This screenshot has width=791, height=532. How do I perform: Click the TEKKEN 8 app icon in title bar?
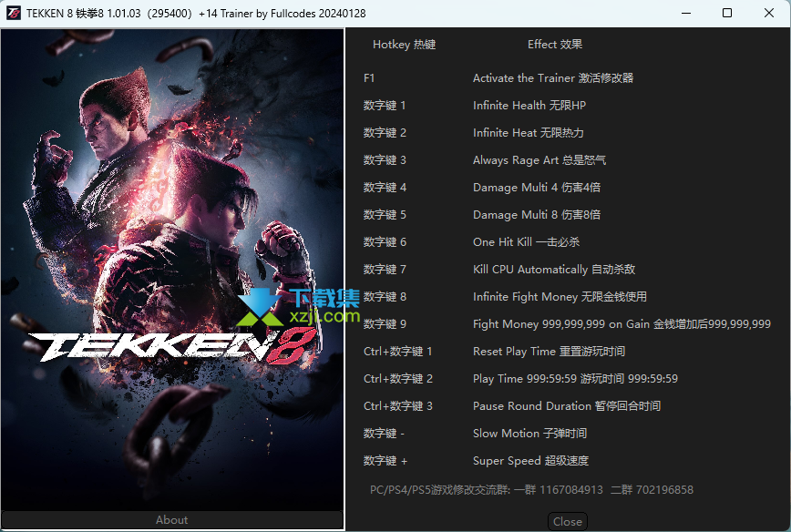pos(14,13)
